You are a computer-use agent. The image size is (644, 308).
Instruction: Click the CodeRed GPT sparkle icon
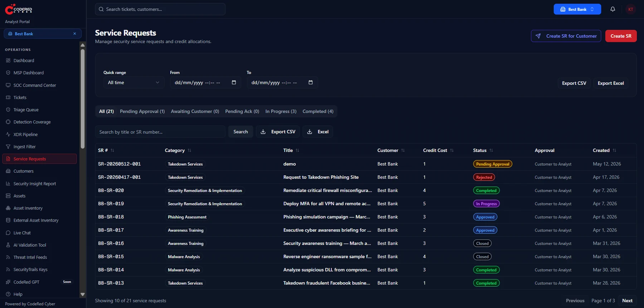[x=8, y=282]
